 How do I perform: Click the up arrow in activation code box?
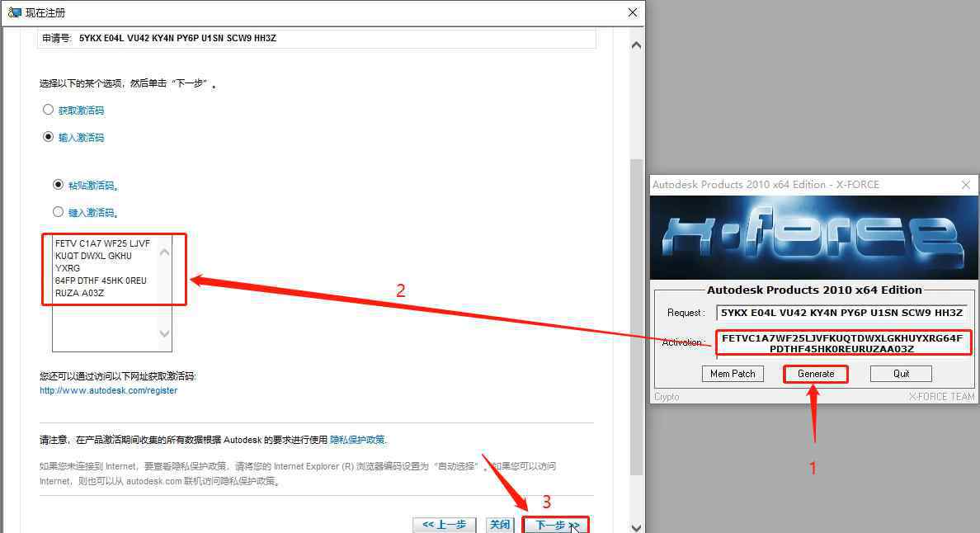pyautogui.click(x=164, y=252)
